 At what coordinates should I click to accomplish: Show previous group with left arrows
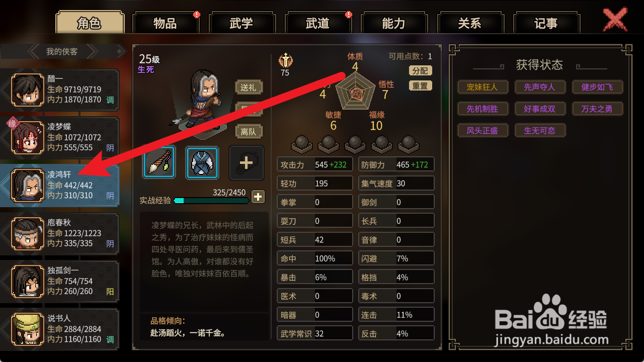35,51
